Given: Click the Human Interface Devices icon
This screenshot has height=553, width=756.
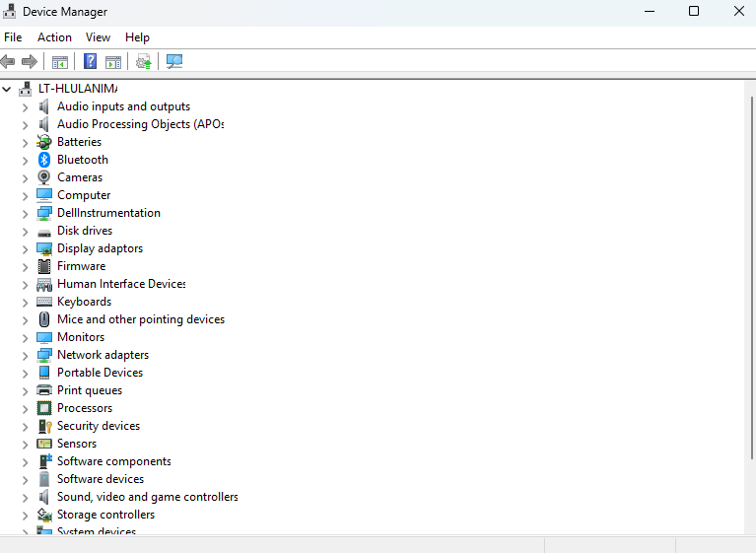Looking at the screenshot, I should [x=44, y=285].
